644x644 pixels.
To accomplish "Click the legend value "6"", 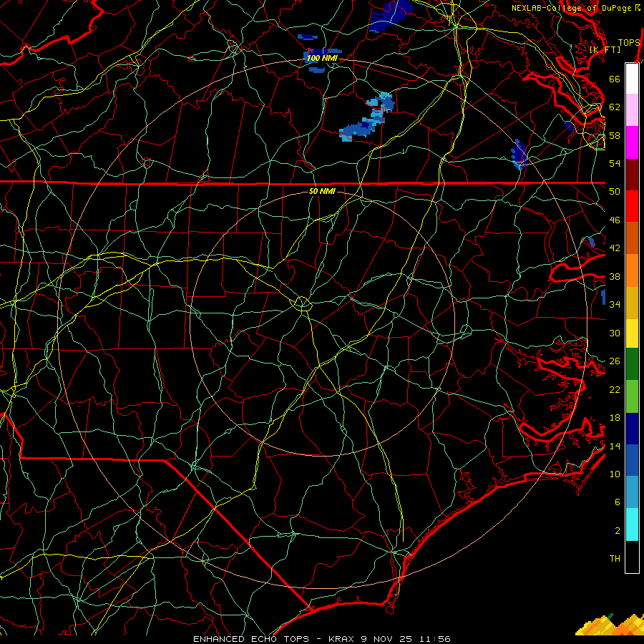I will [617, 502].
